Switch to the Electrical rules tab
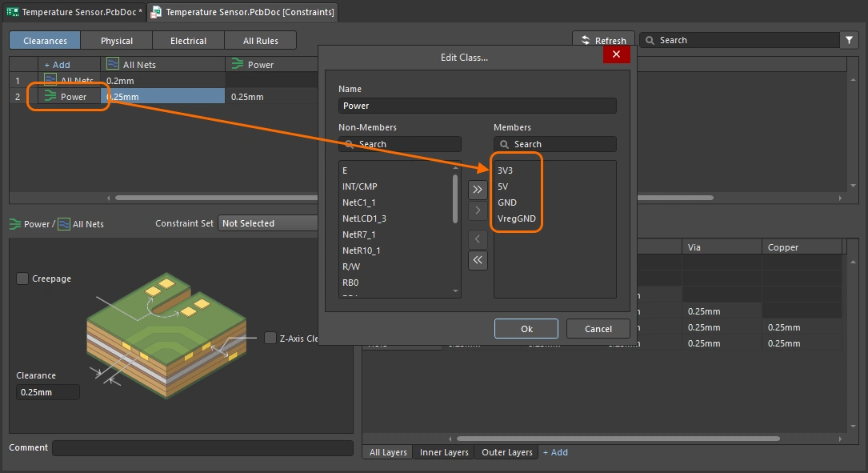The height and width of the screenshot is (473, 868). [x=188, y=41]
